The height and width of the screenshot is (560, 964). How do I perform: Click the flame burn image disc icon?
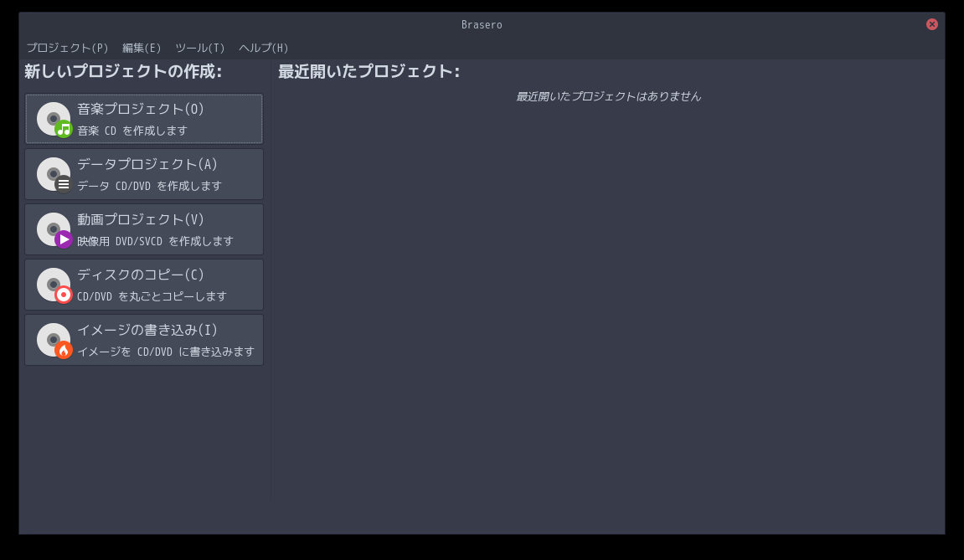(54, 341)
